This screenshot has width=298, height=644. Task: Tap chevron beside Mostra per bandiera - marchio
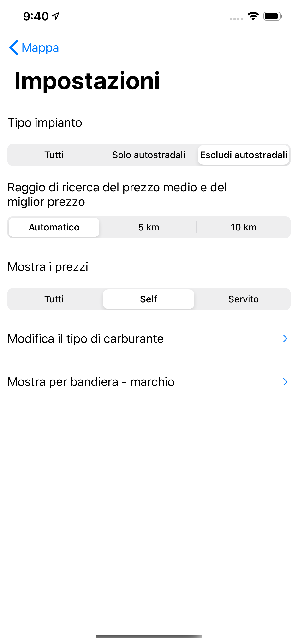pyautogui.click(x=285, y=382)
